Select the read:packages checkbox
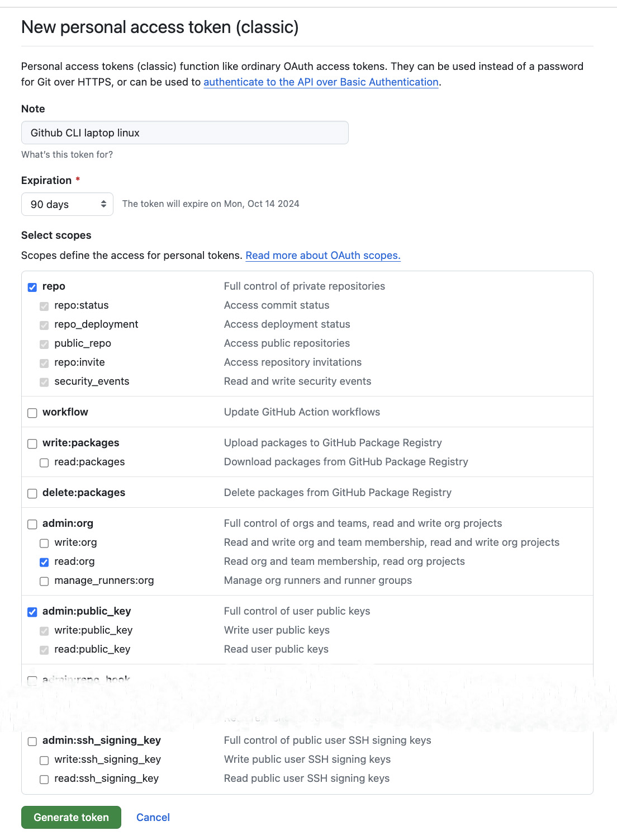The image size is (617, 840). point(44,463)
